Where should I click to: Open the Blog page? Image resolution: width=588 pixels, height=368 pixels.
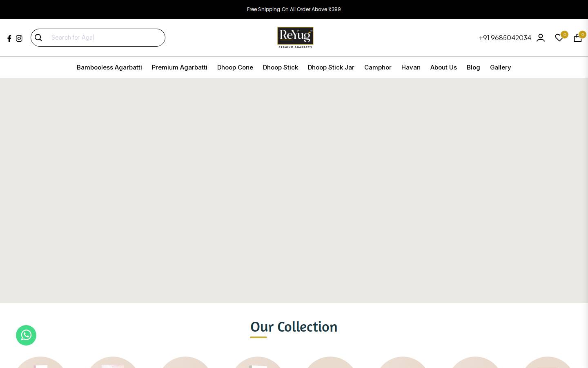[473, 67]
